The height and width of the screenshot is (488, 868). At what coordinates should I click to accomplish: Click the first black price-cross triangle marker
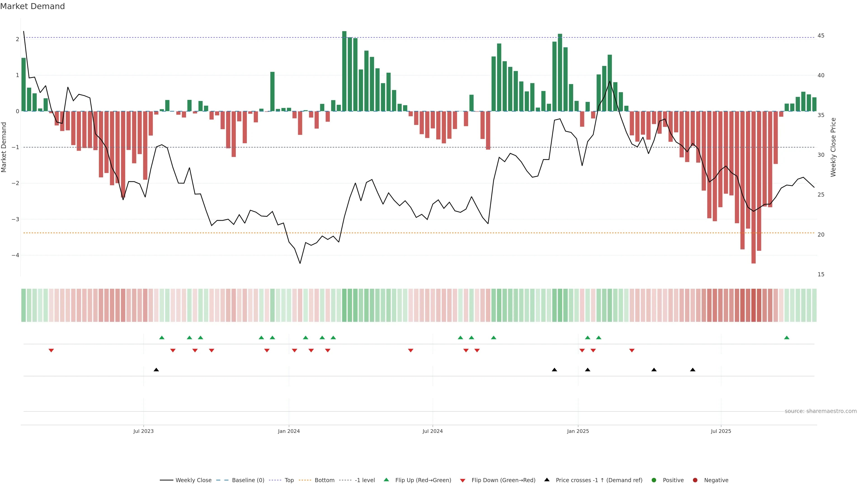pyautogui.click(x=156, y=370)
